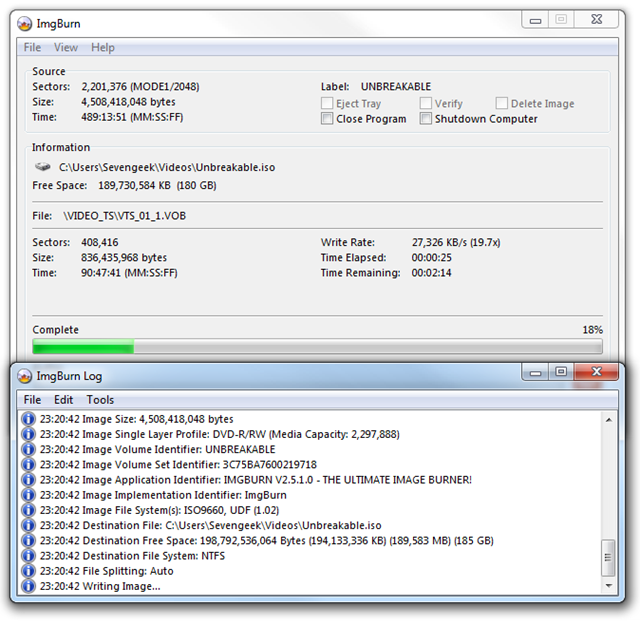Image resolution: width=640 pixels, height=625 pixels.
Task: Click Source Size 4,508,418,048 bytes value
Action: point(128,102)
